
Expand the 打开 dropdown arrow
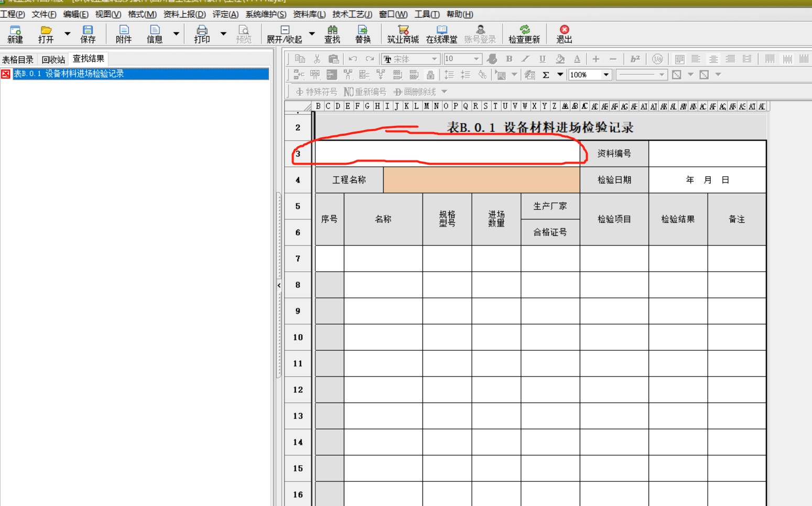coord(67,34)
